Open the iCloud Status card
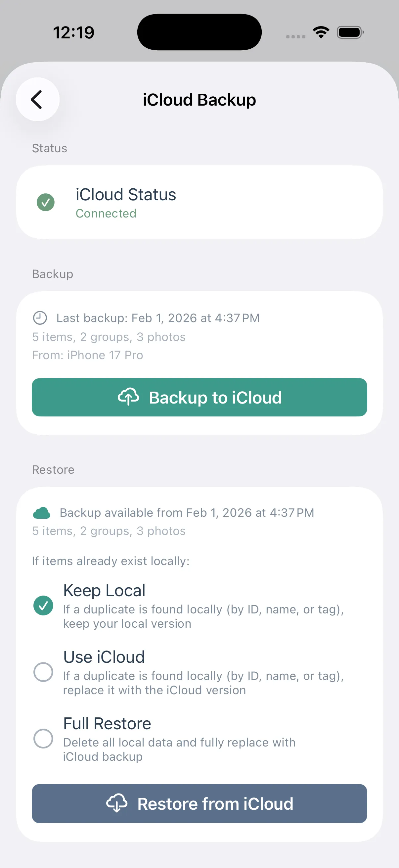The height and width of the screenshot is (868, 399). coord(199,202)
